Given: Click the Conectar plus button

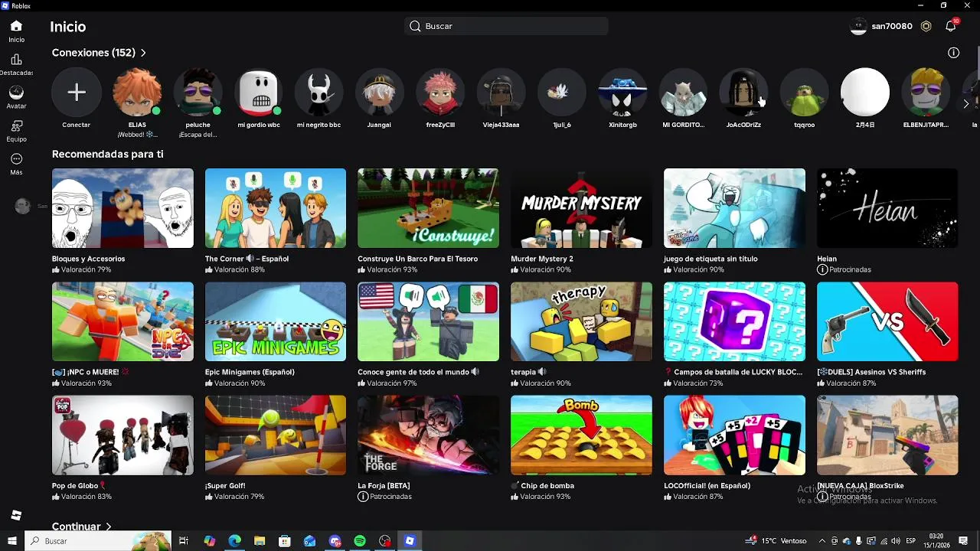Looking at the screenshot, I should point(76,93).
